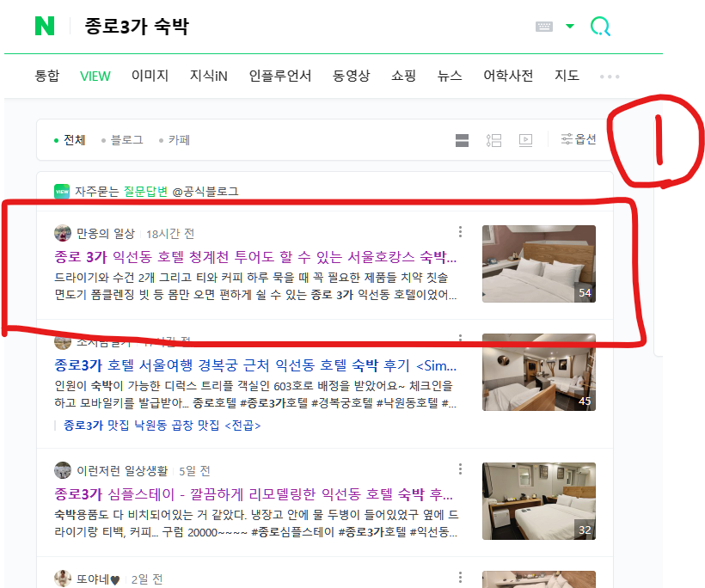This screenshot has height=588, width=705.
Task: Click the 또야네 profile avatar
Action: (x=63, y=579)
